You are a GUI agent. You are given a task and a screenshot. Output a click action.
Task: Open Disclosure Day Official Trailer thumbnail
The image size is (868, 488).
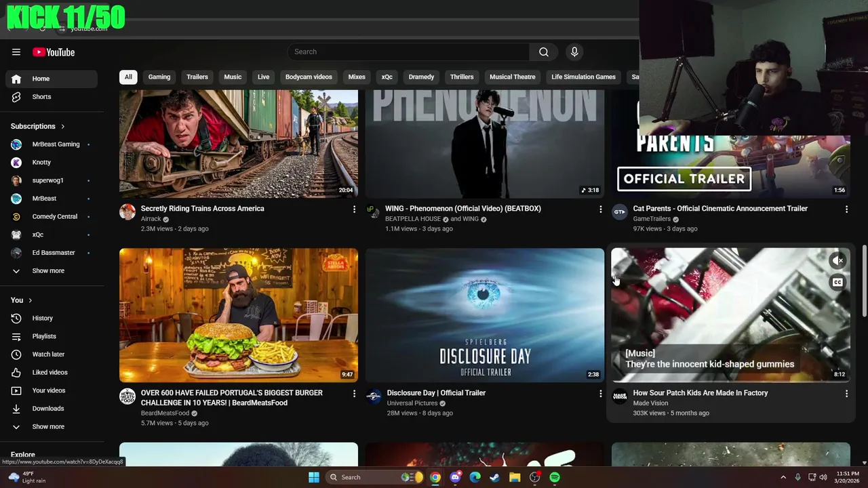tap(485, 315)
